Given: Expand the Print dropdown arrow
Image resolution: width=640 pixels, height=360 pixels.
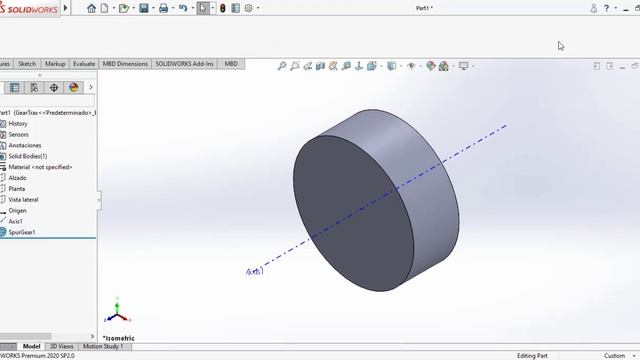Looking at the screenshot, I should (x=173, y=8).
